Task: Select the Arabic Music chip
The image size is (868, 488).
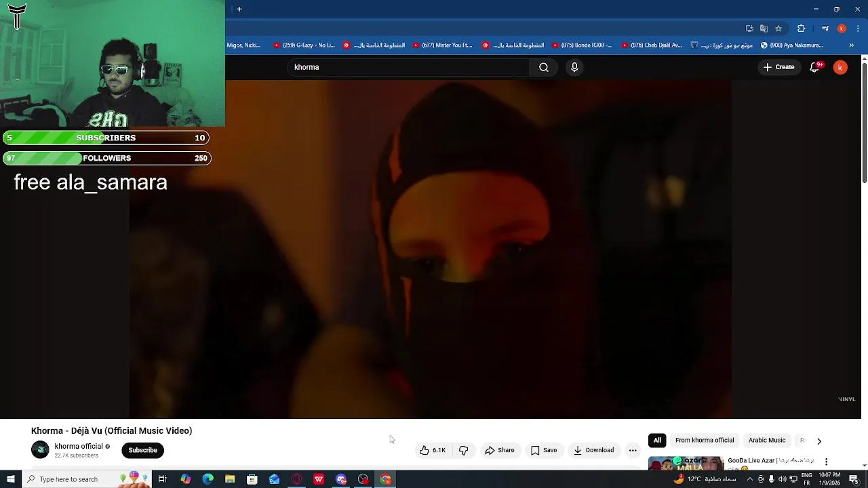Action: pyautogui.click(x=767, y=441)
